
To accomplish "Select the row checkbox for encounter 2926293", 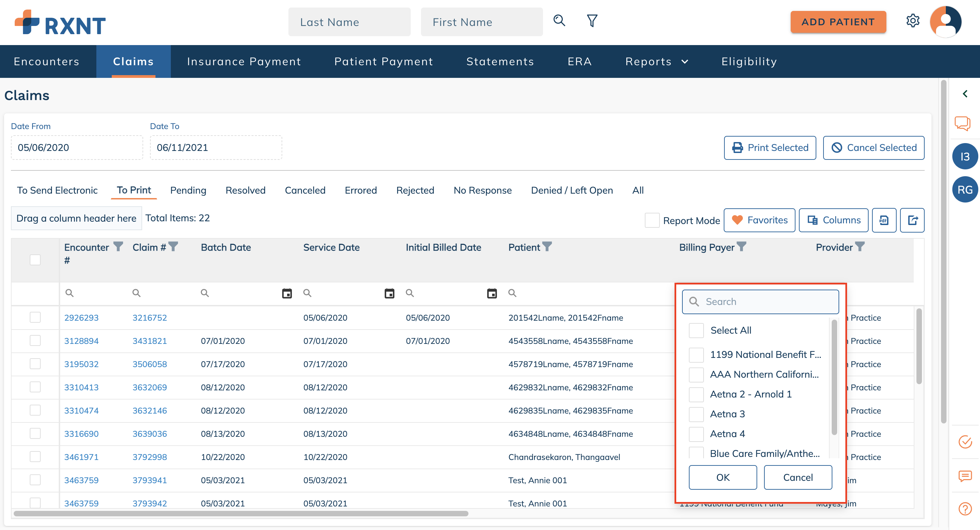I will pos(35,318).
